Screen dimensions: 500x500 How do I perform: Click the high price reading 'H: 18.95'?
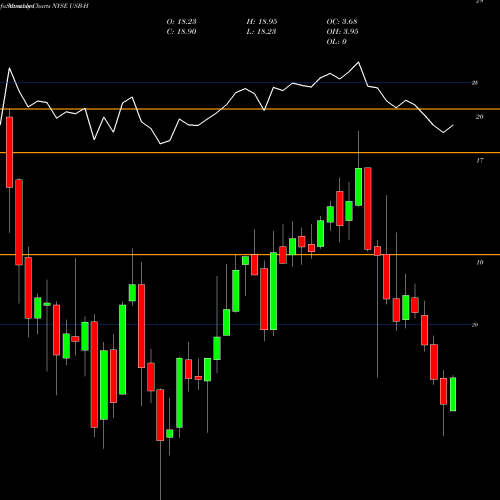pyautogui.click(x=262, y=22)
